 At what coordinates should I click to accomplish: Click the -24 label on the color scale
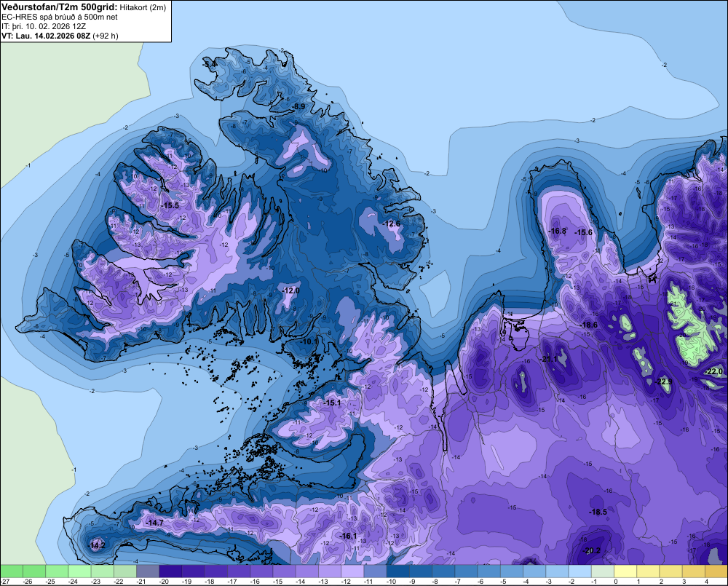pyautogui.click(x=73, y=582)
